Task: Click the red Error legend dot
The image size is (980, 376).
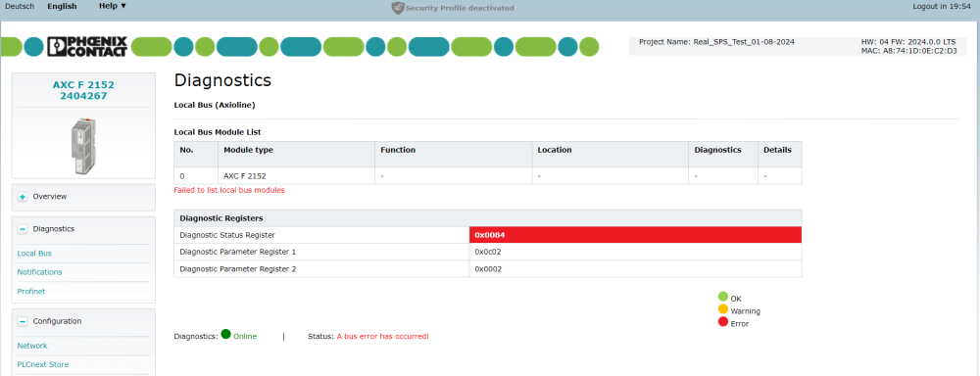Action: [x=723, y=322]
